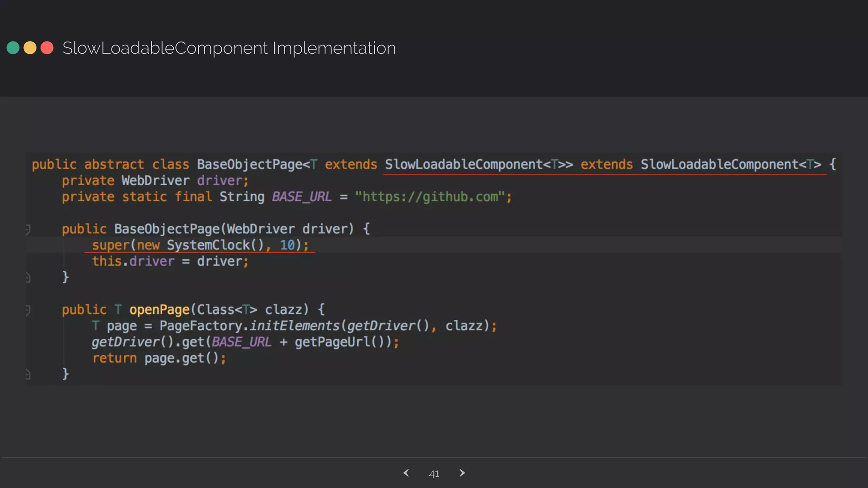
Task: Click fold marker at constructor closing brace
Action: tap(28, 277)
